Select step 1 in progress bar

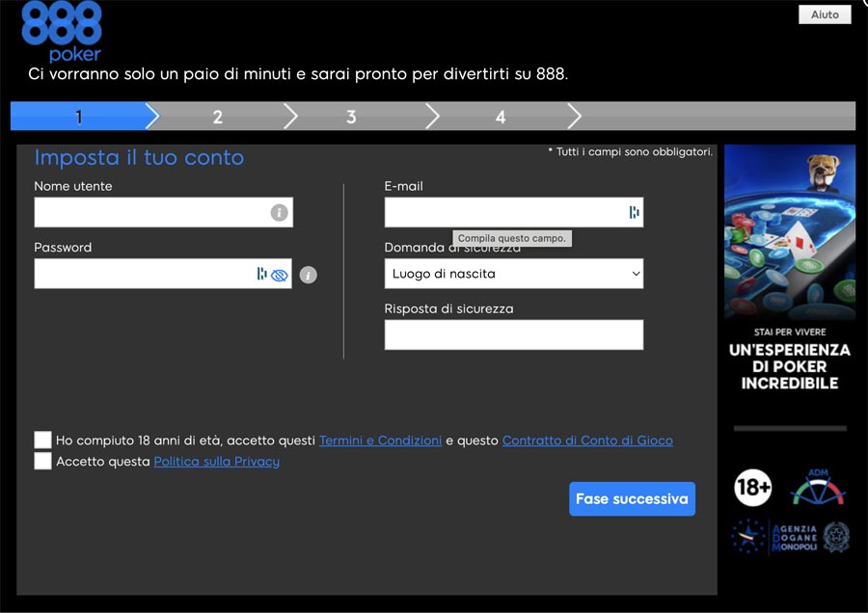pos(79,117)
